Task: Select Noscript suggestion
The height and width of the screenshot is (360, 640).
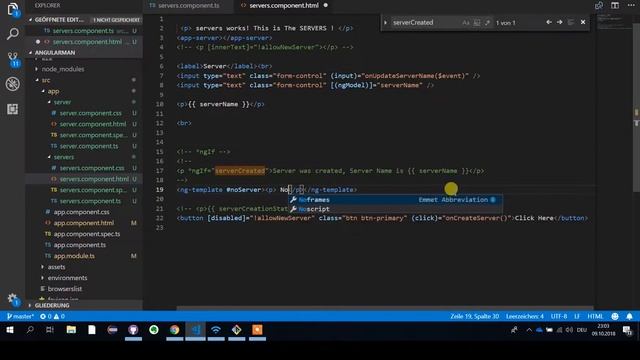Action: [x=395, y=209]
